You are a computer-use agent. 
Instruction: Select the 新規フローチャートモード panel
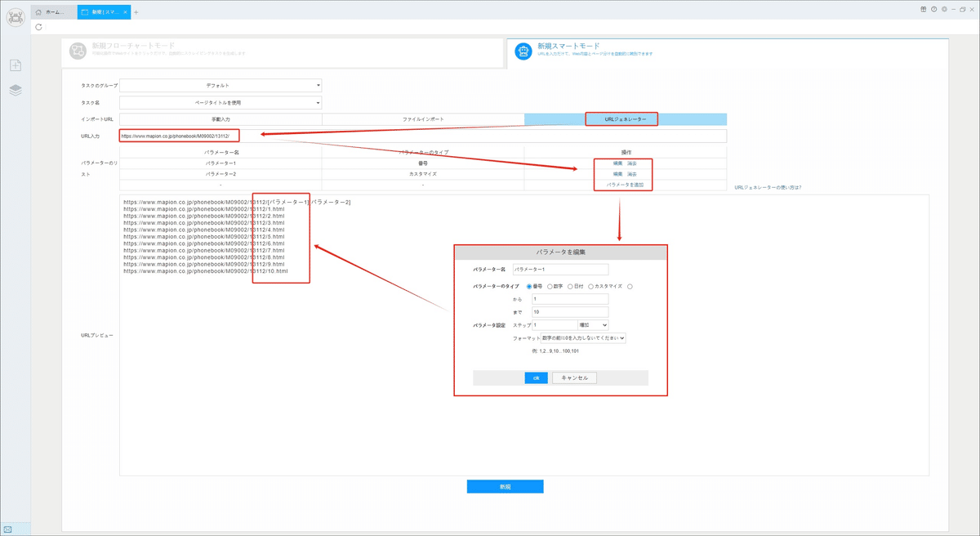point(282,51)
